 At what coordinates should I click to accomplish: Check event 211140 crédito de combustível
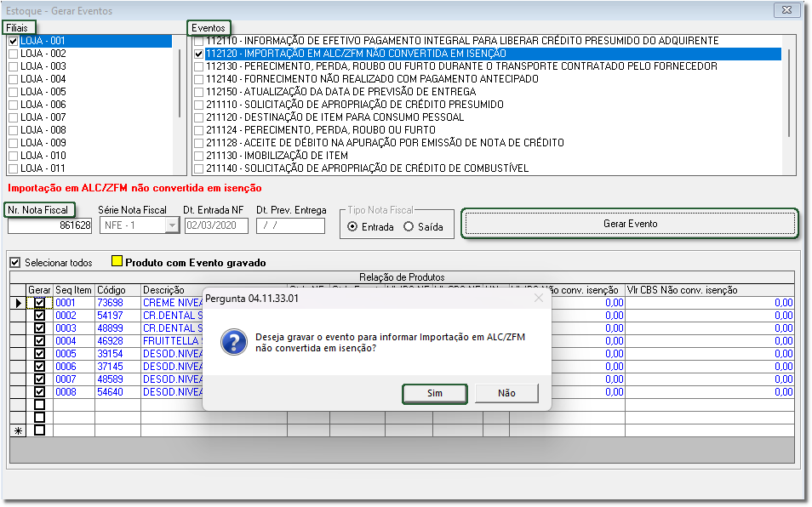(198, 168)
